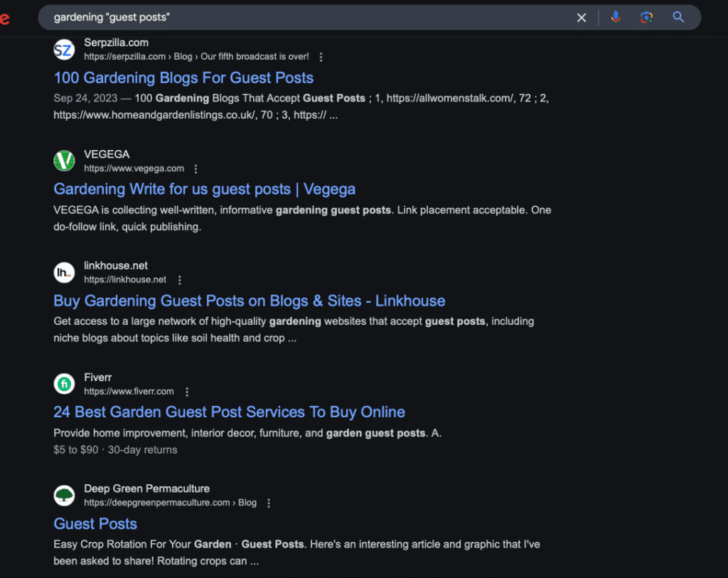Open more options for Deep Green Permaculture result
728x578 pixels.
(x=269, y=503)
